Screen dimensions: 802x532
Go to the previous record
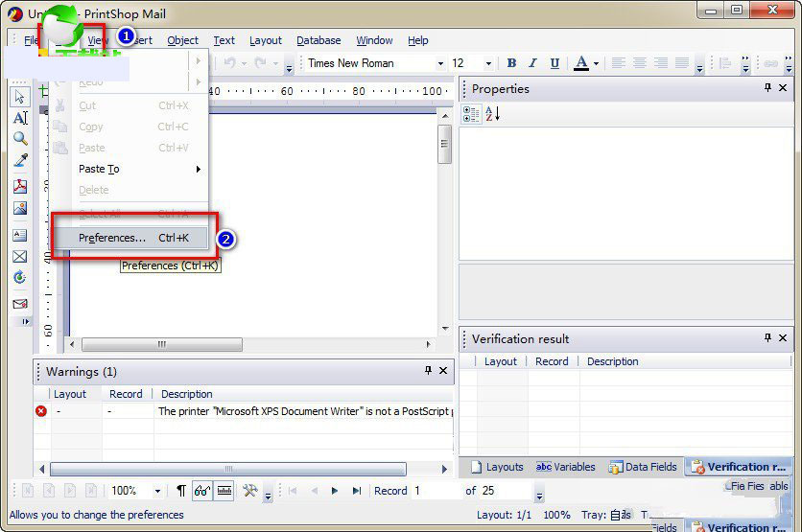pos(314,491)
